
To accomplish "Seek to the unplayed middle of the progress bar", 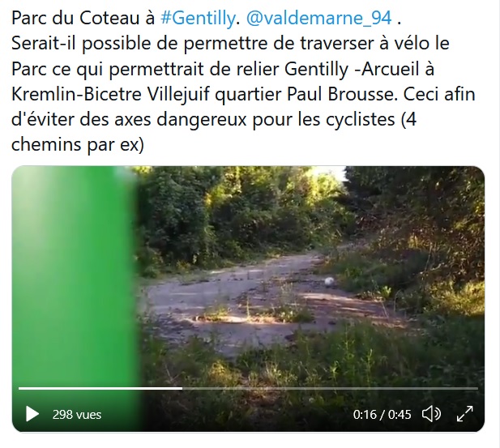I will click(x=330, y=388).
